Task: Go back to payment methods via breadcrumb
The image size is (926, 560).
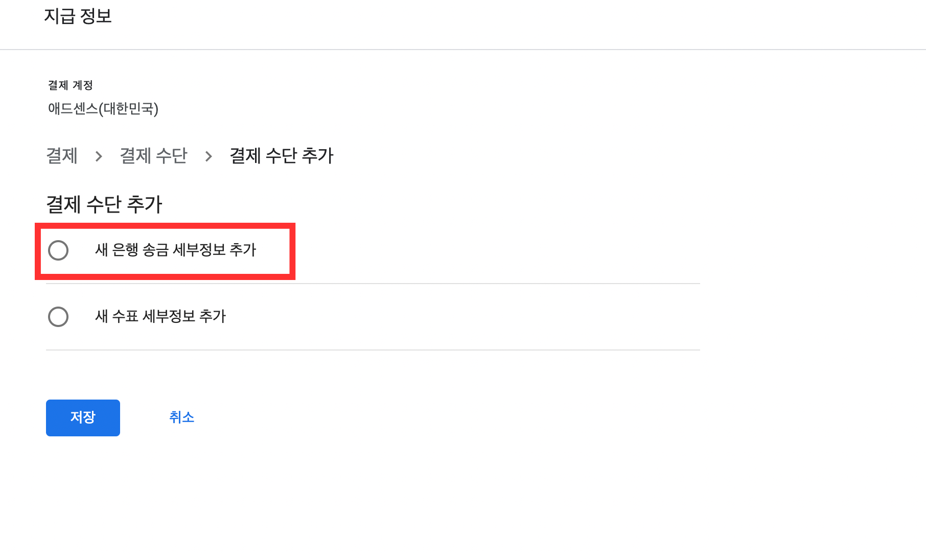Action: point(153,156)
